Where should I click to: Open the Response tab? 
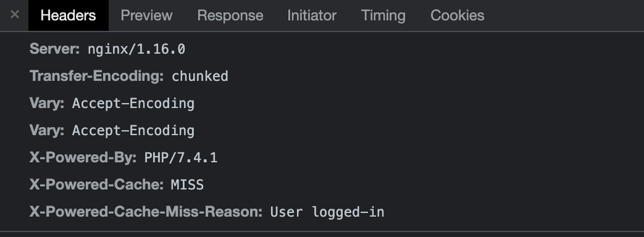(230, 16)
